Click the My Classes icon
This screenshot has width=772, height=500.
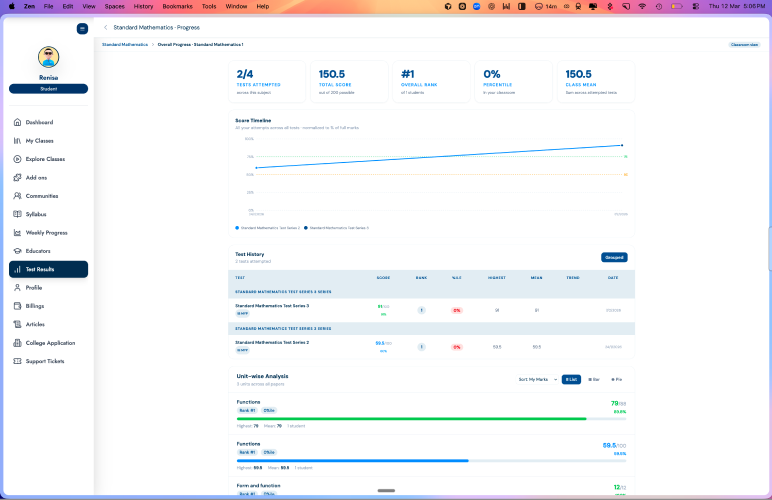coord(17,141)
